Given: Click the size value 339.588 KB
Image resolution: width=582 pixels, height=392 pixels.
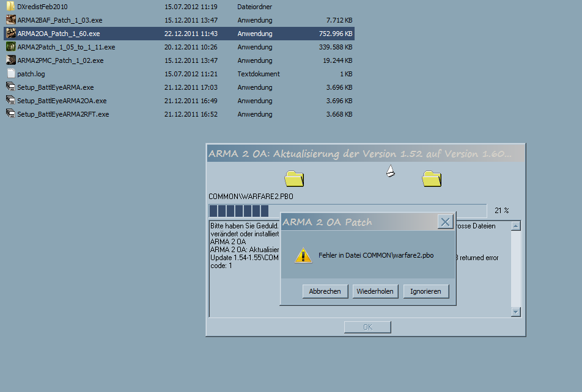Looking at the screenshot, I should (336, 47).
